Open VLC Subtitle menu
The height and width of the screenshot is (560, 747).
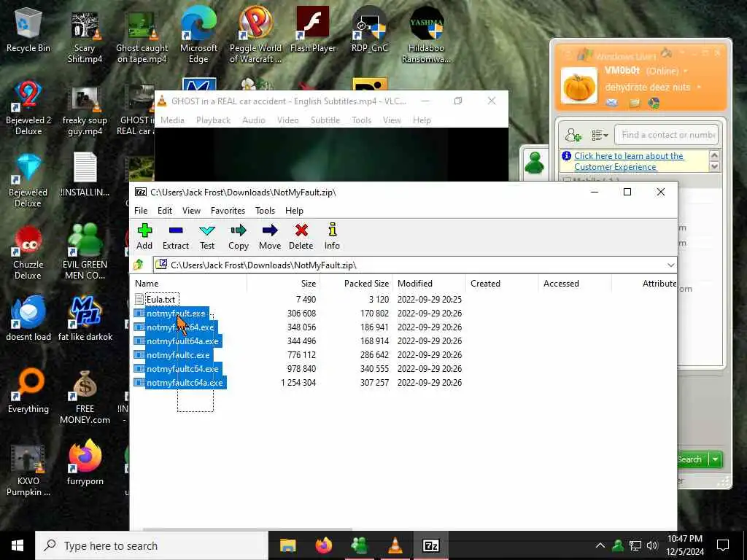click(325, 120)
